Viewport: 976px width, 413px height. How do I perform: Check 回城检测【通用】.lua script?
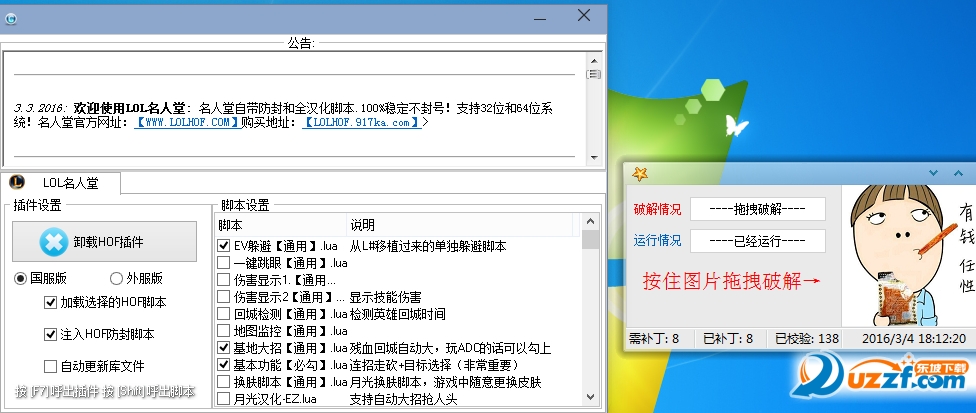(x=223, y=313)
